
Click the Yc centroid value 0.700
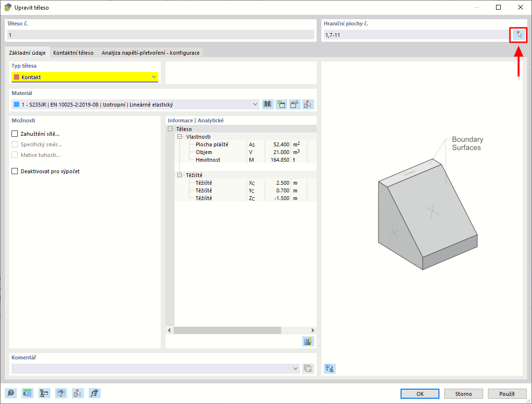[283, 190]
